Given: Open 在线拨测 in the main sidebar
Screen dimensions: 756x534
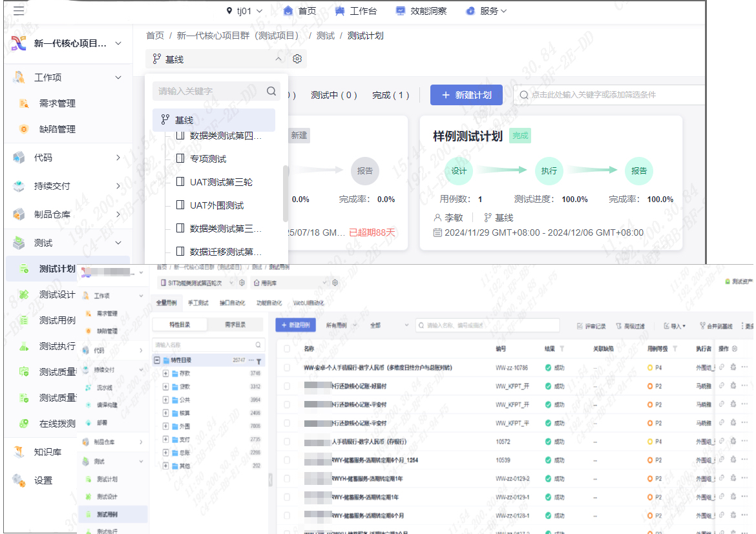Looking at the screenshot, I should tap(57, 424).
